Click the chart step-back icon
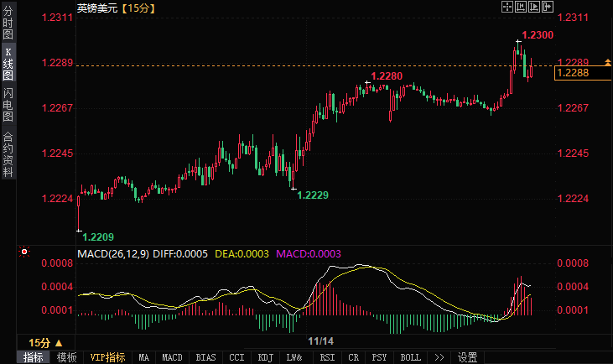 pos(521,7)
